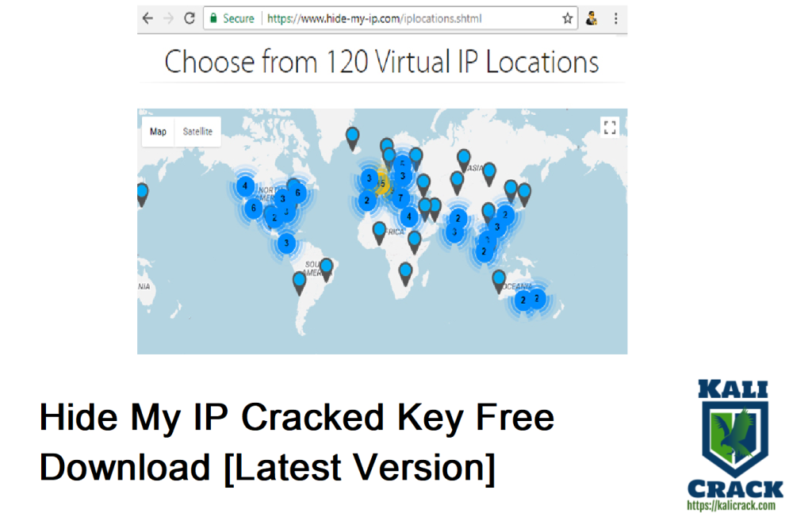Click the browser forward arrow
Viewport: 812px width, 513px height.
[168, 19]
